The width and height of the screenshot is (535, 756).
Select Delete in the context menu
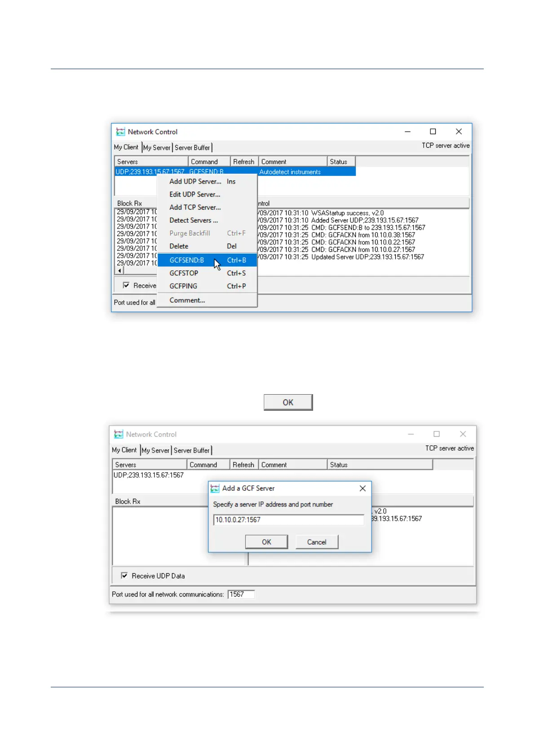coord(207,246)
